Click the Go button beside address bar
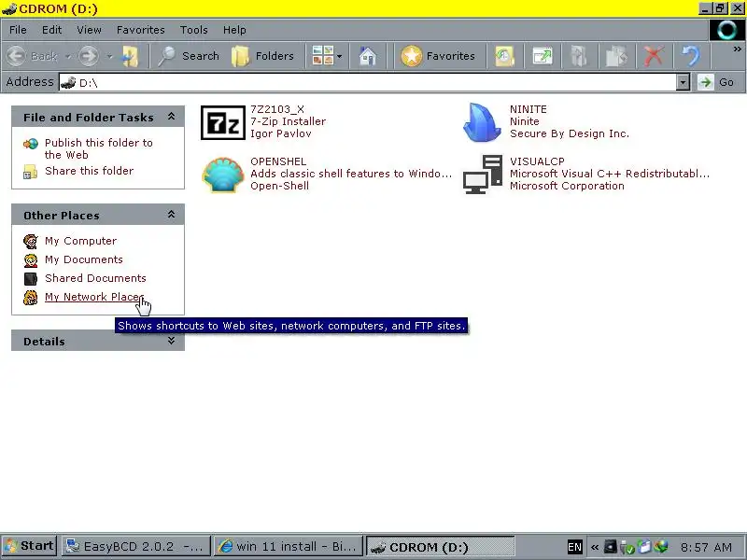Image resolution: width=747 pixels, height=560 pixels. (x=716, y=82)
